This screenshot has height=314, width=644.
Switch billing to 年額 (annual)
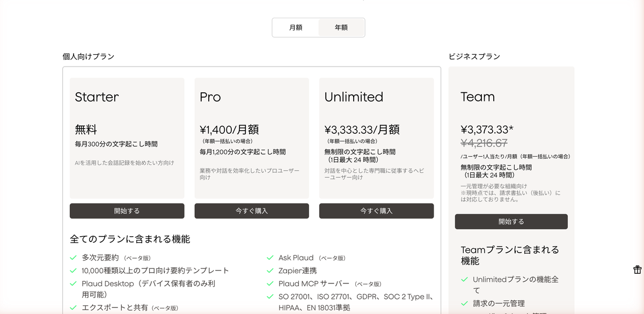[x=341, y=27]
